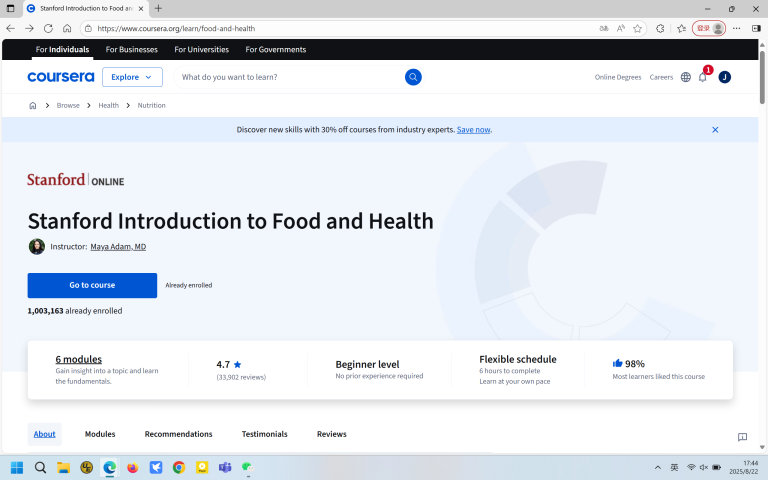Click the Coursera logo
The image size is (768, 480).
(x=61, y=77)
